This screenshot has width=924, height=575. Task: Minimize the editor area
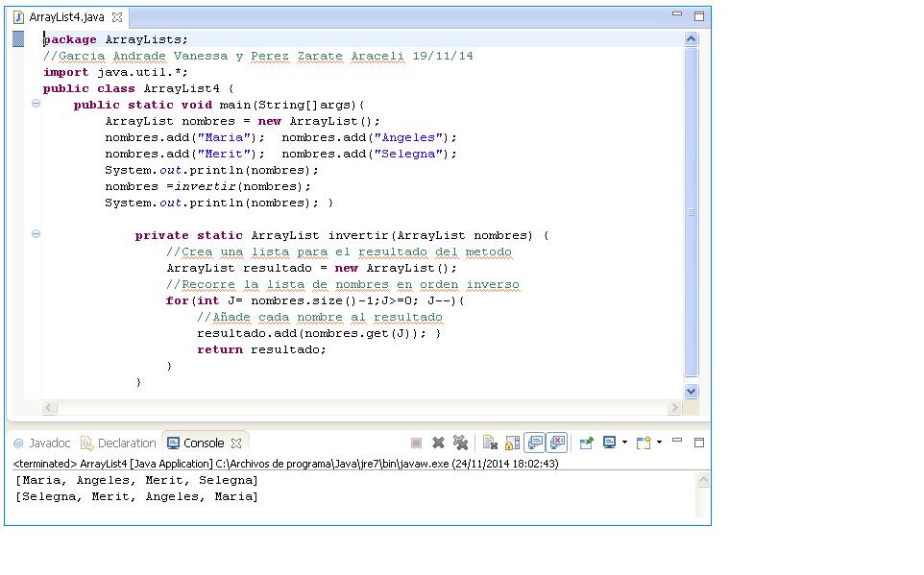[677, 14]
